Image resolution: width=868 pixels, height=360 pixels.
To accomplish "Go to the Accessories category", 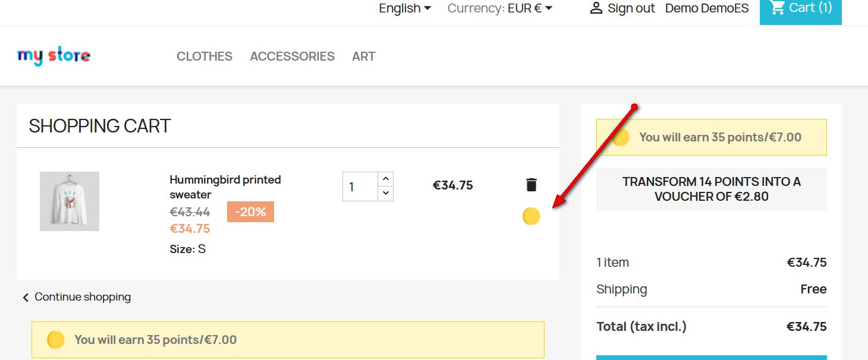I will 293,56.
